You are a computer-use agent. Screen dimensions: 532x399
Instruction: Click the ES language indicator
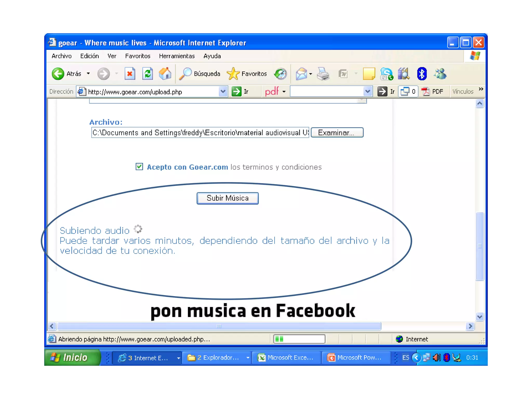405,358
